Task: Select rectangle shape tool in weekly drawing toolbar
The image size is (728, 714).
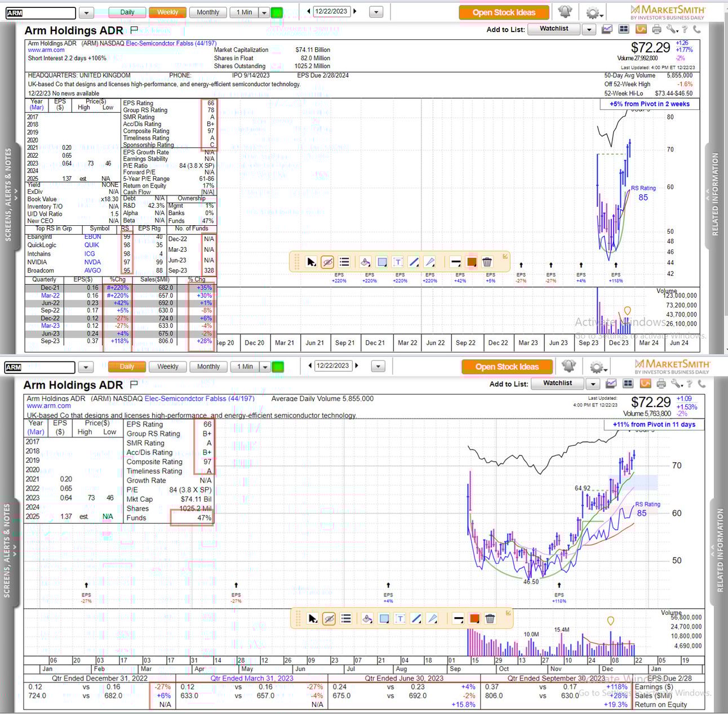Action: pos(382,262)
